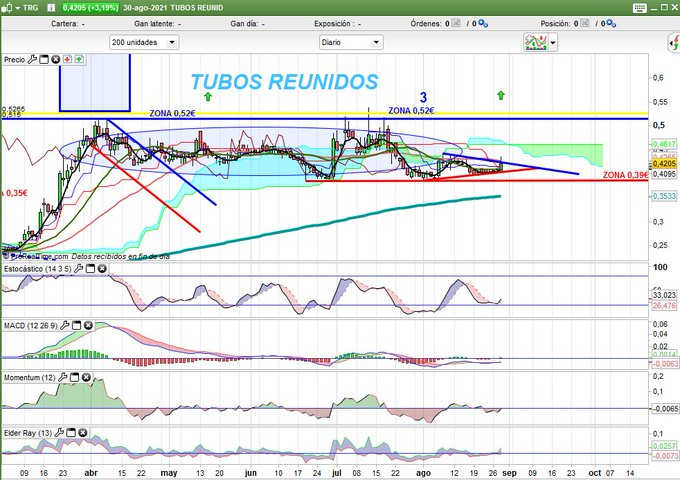Open Precio panel settings wrench
680x480 pixels.
[32, 59]
